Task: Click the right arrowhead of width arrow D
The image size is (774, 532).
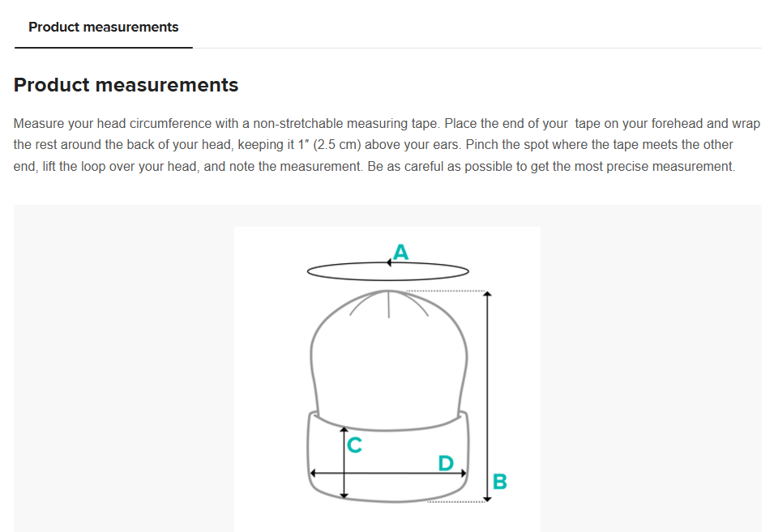Action: click(463, 474)
